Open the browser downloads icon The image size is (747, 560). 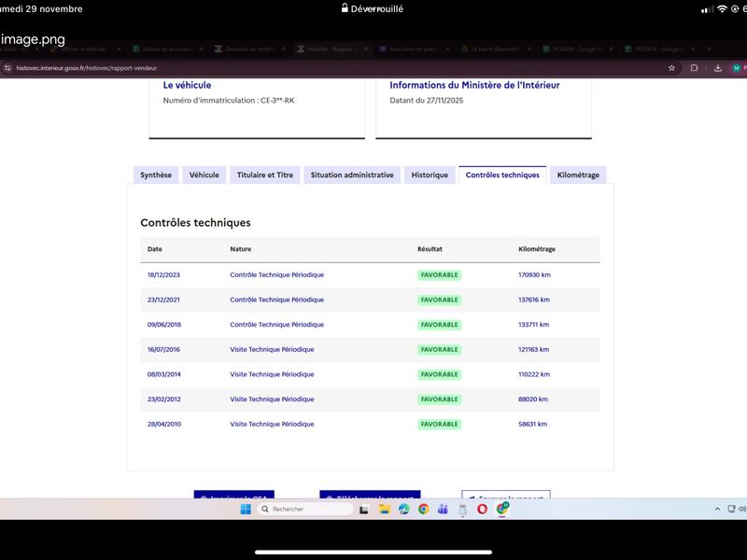click(x=717, y=68)
